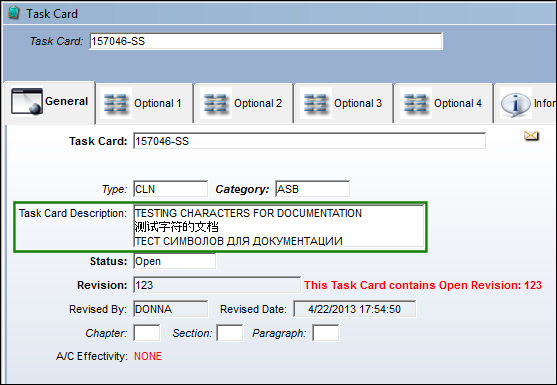Image resolution: width=557 pixels, height=385 pixels.
Task: Open the Optional 1 tab
Action: 144,103
